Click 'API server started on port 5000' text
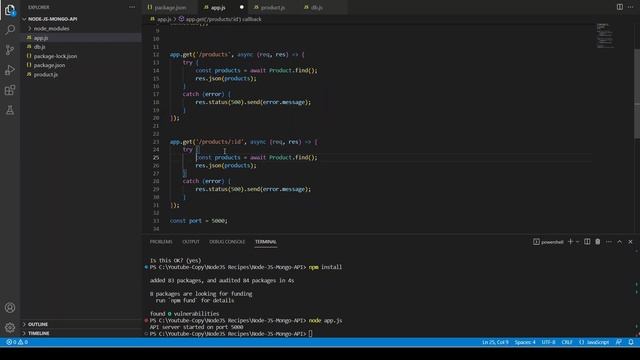Screen dimensions: 640x360 click(196, 327)
